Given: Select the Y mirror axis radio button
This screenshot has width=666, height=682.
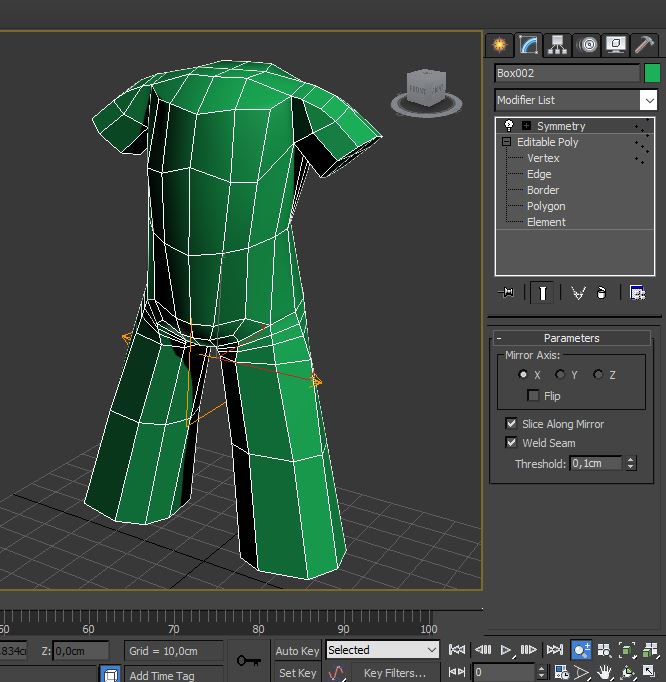Looking at the screenshot, I should point(560,375).
